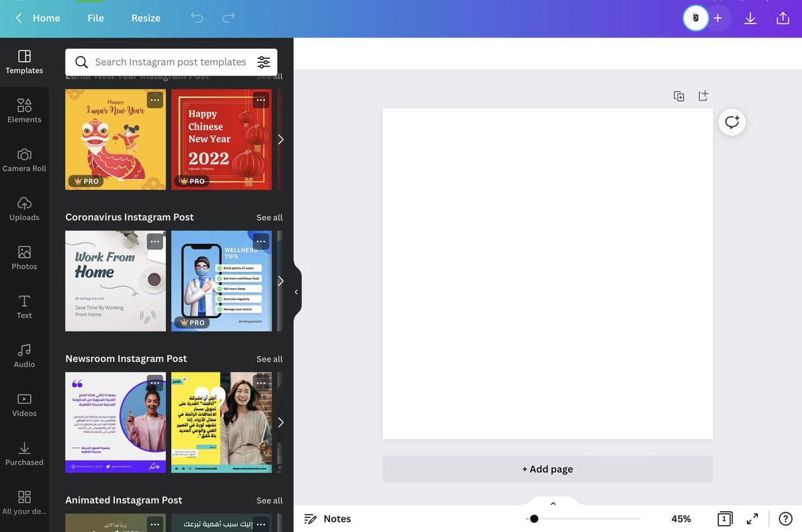Select the Text tool in sidebar
The width and height of the screenshot is (802, 532).
[24, 307]
